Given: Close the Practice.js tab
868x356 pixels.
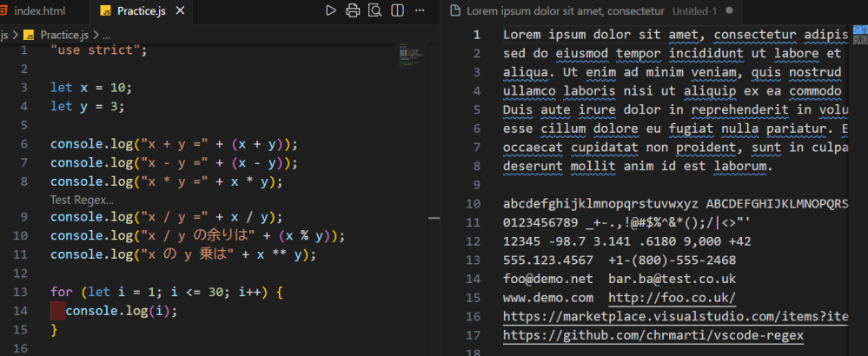Looking at the screenshot, I should point(179,11).
